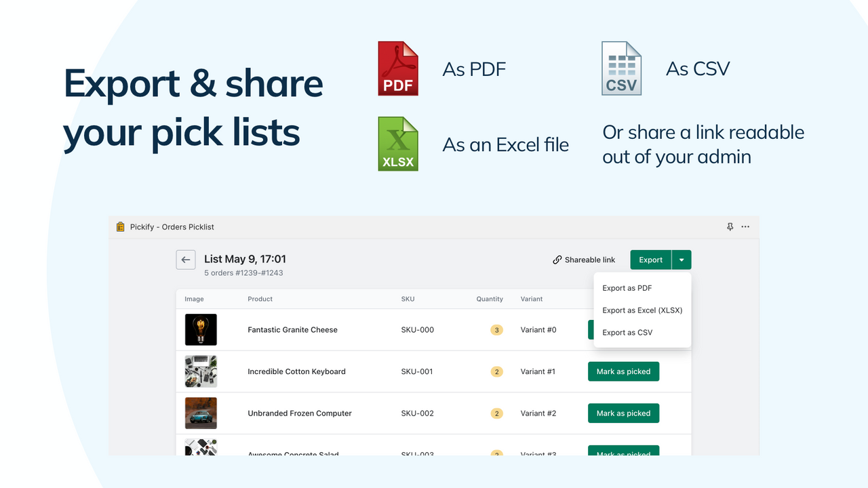Click the CSV file icon
The width and height of the screenshot is (868, 488).
(x=621, y=68)
